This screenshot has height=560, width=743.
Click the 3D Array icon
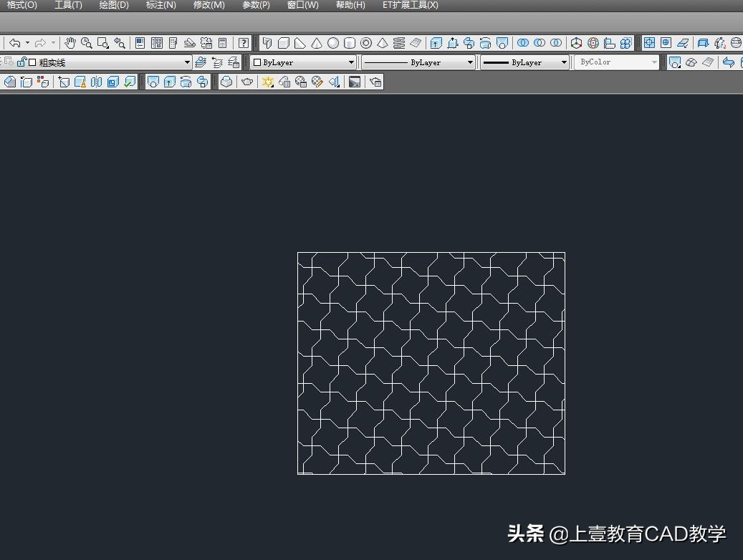click(x=626, y=43)
